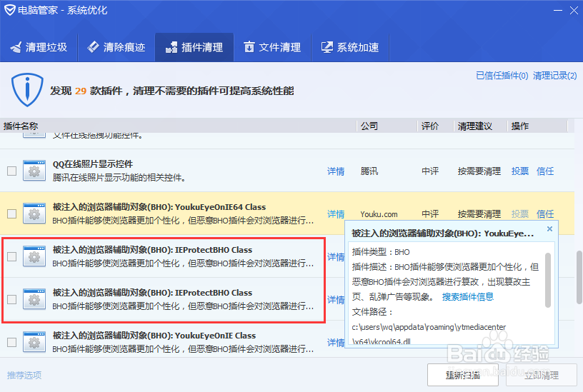Click the 插件类型：BHO text in popup
The image size is (583, 392).
pyautogui.click(x=381, y=252)
